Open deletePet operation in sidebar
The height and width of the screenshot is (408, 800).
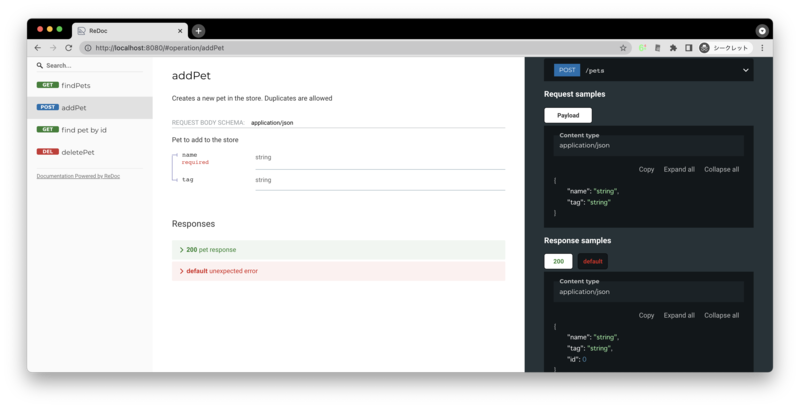[x=90, y=152]
